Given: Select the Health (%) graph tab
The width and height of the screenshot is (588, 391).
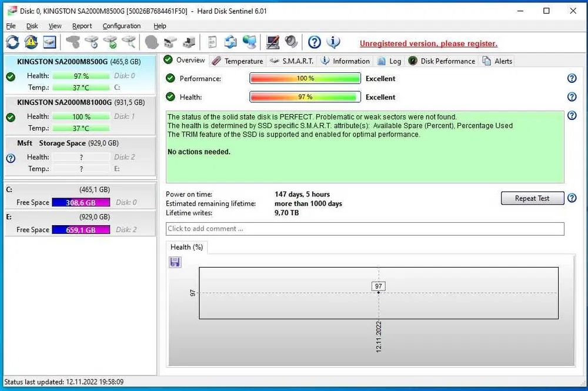Looking at the screenshot, I should point(186,247).
